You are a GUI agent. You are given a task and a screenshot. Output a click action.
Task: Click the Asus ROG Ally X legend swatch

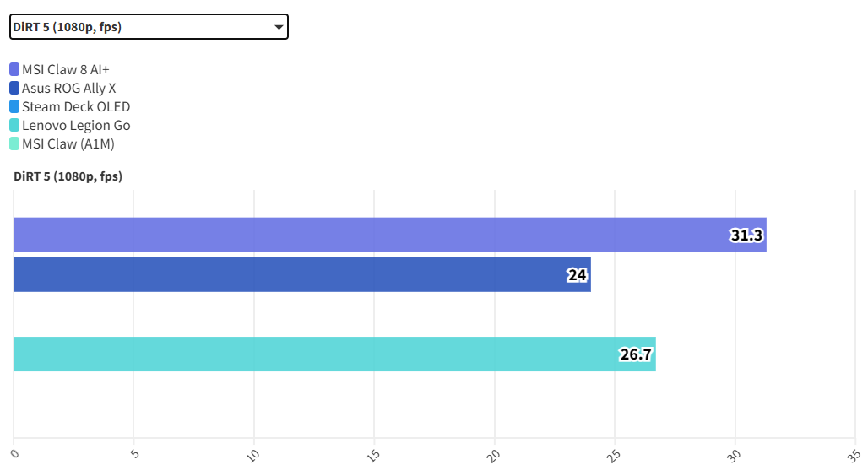(14, 88)
